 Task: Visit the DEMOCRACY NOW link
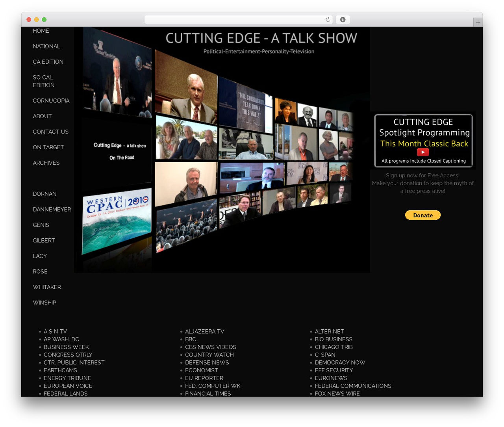click(340, 363)
